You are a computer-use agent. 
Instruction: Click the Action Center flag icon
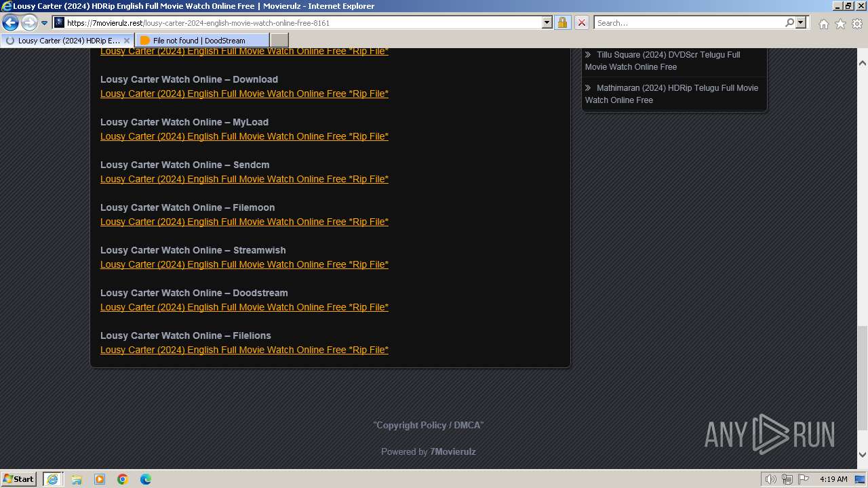tap(804, 479)
